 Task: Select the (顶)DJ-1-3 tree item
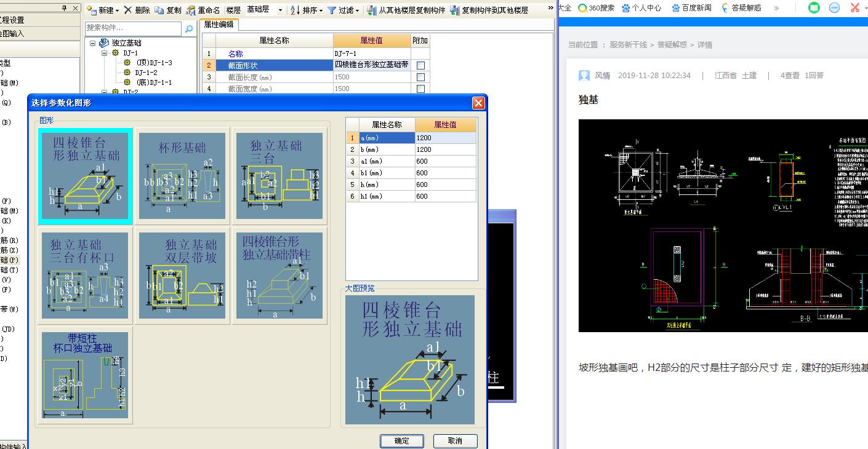click(x=154, y=63)
